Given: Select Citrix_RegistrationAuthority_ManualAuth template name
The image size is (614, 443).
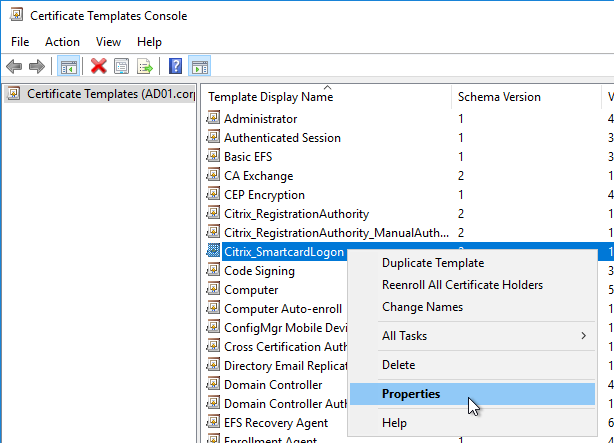Looking at the screenshot, I should 336,233.
